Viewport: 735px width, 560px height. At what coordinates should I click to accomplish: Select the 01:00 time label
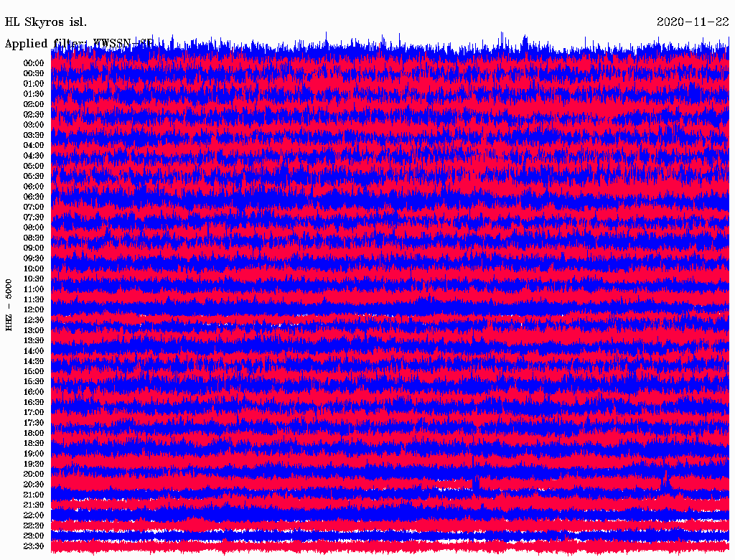coord(34,84)
